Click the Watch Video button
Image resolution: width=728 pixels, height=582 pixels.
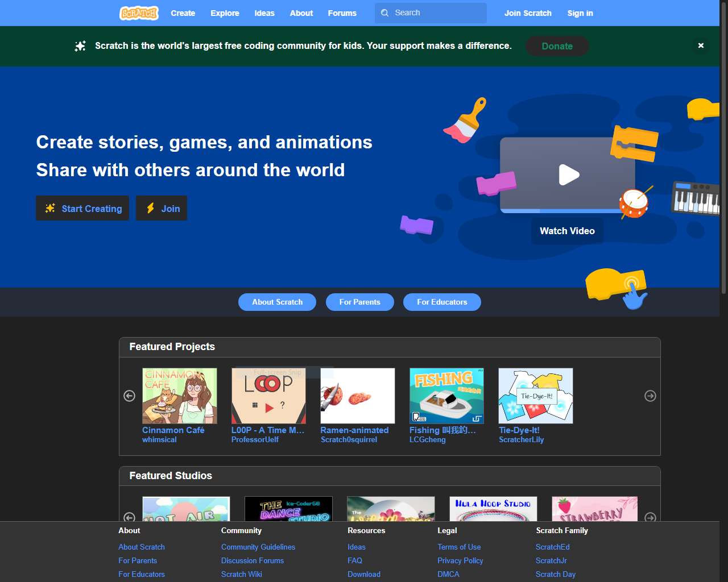tap(567, 231)
